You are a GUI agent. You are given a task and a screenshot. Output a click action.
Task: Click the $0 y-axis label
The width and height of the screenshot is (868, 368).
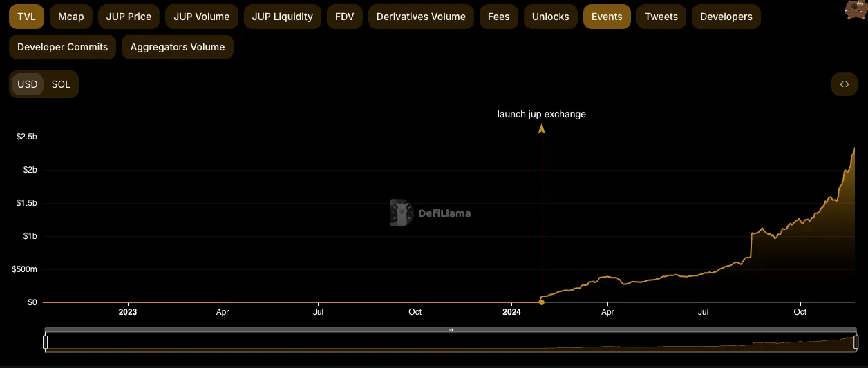(x=31, y=302)
